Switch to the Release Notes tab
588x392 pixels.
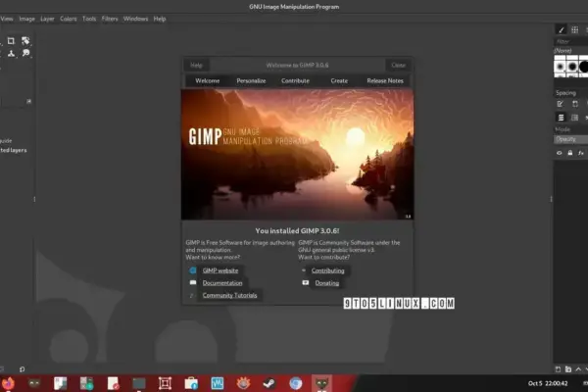385,81
